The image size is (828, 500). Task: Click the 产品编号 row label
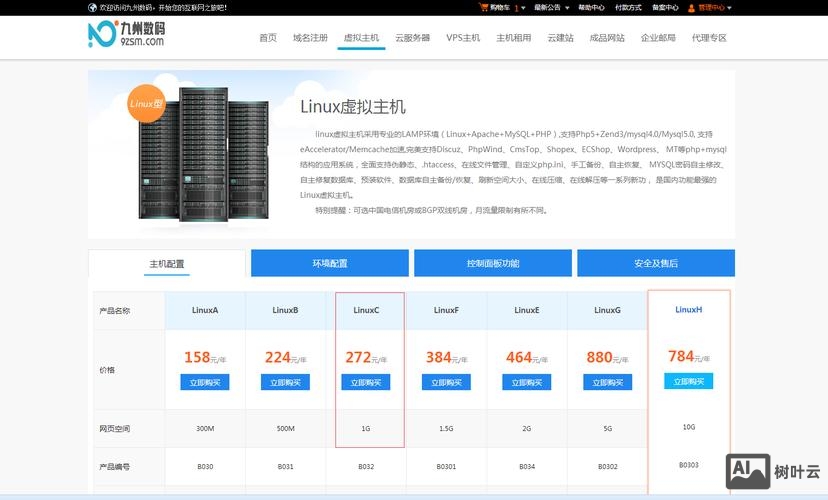coord(115,467)
